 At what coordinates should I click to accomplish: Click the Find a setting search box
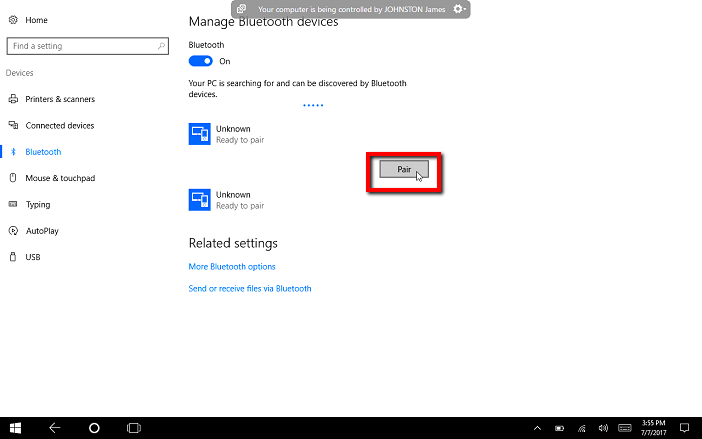[x=82, y=46]
